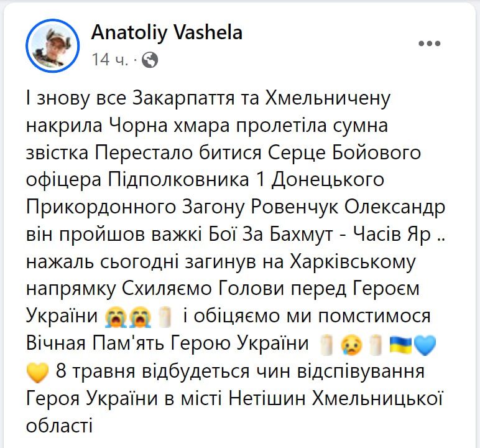Click the Ukrainian flag emoji

tap(399, 344)
